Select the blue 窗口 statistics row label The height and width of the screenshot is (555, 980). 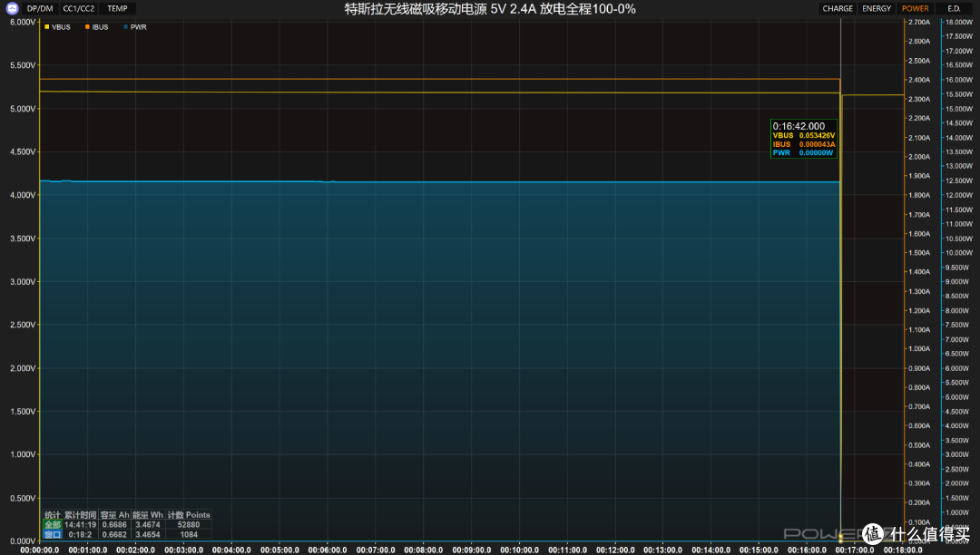coord(53,534)
